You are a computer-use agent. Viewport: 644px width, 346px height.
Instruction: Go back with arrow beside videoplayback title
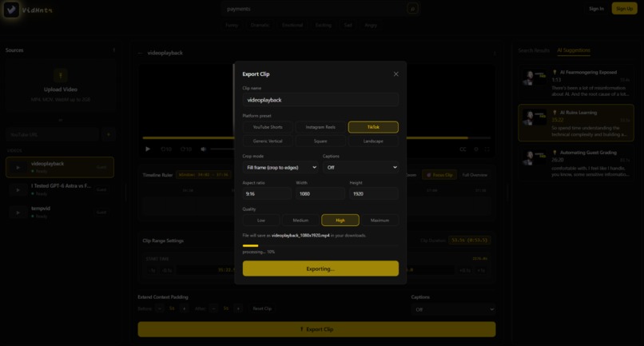click(141, 53)
